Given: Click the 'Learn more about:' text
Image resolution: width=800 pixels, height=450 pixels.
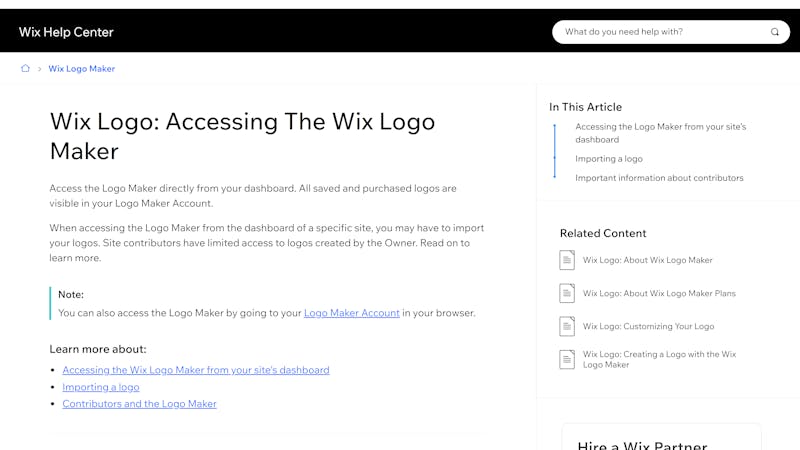Looking at the screenshot, I should (98, 349).
